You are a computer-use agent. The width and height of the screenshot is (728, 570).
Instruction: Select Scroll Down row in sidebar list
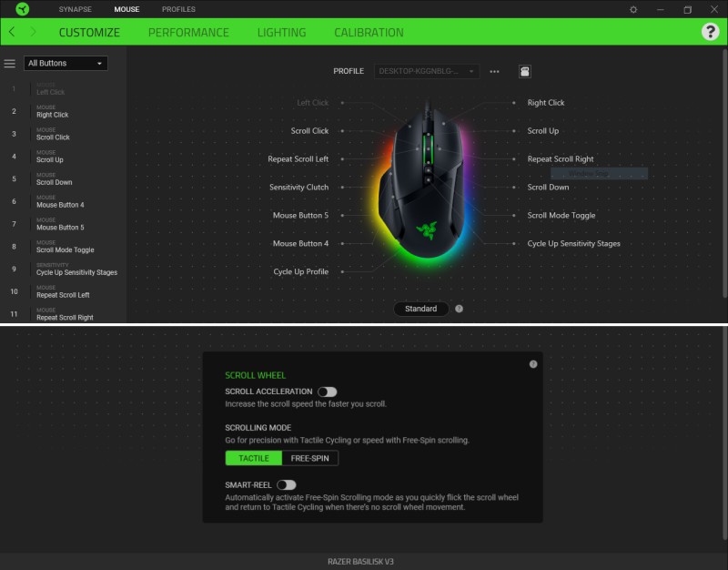[x=63, y=178]
